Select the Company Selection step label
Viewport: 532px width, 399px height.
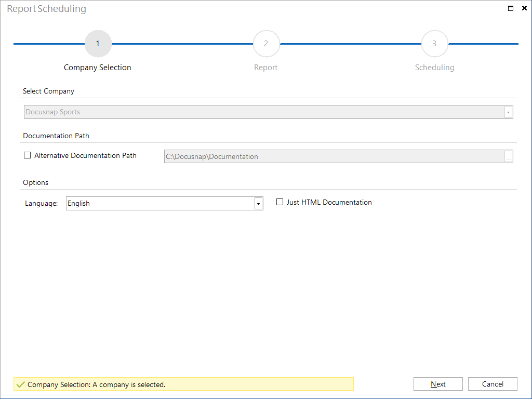(97, 68)
